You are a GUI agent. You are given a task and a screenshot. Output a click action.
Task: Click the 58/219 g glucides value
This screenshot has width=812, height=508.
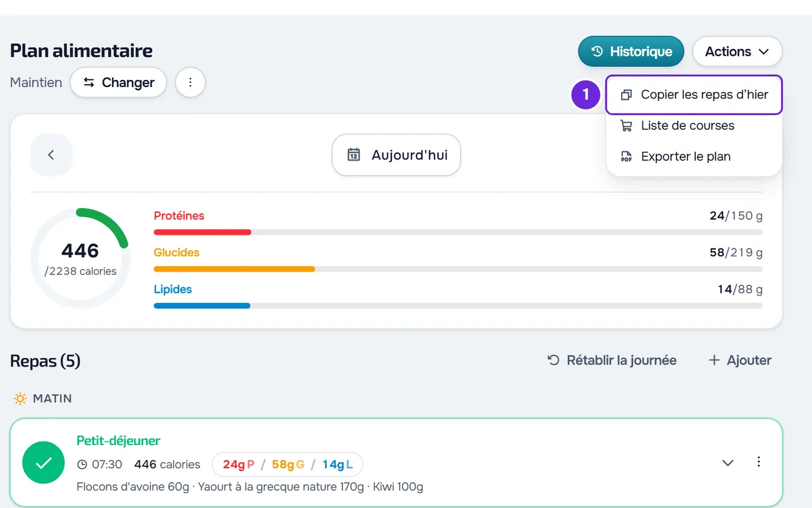click(x=736, y=253)
